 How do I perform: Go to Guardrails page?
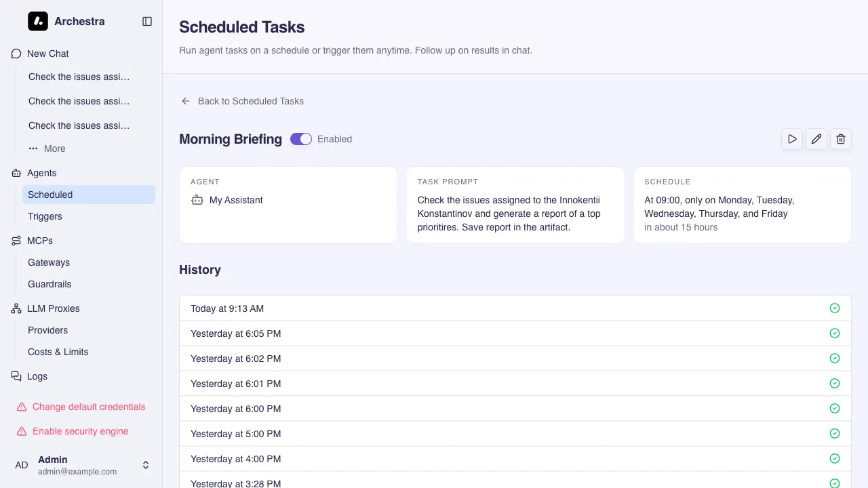pos(50,284)
